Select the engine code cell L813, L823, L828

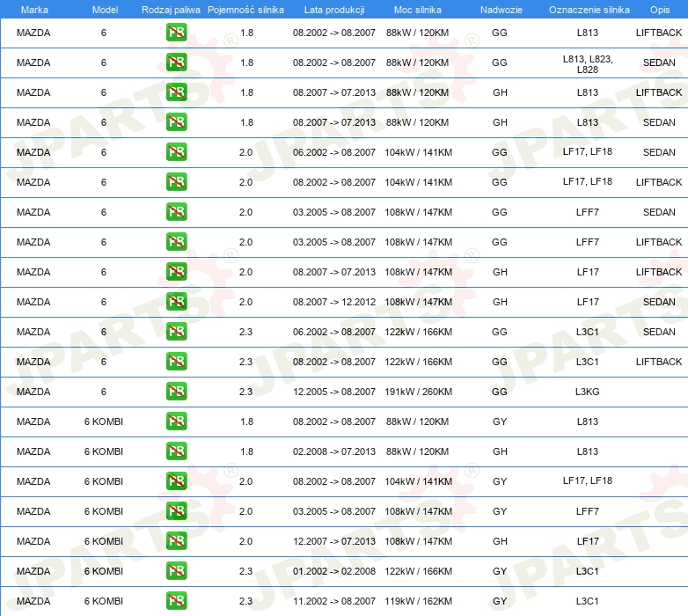(588, 64)
